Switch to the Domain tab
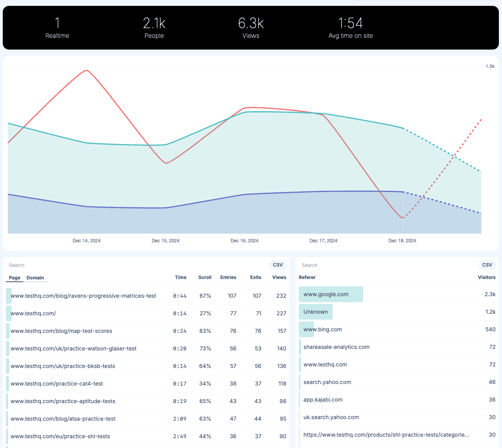502x448 pixels. (35, 277)
